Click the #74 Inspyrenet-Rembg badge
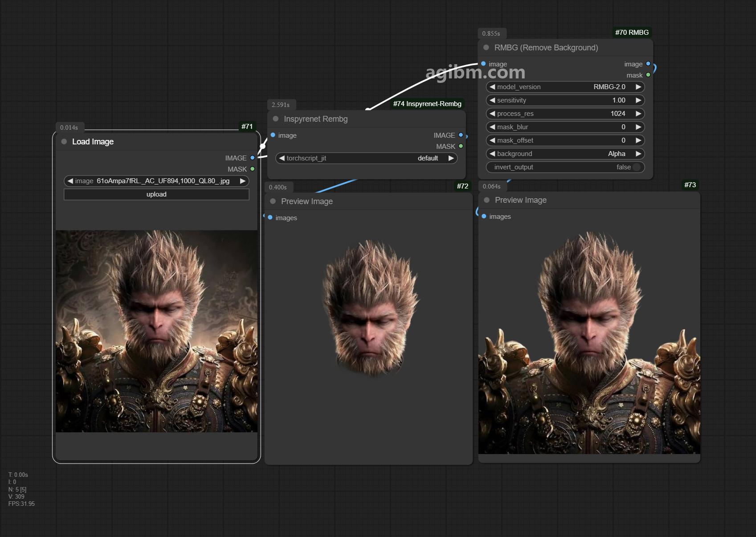The image size is (756, 537). tap(427, 104)
